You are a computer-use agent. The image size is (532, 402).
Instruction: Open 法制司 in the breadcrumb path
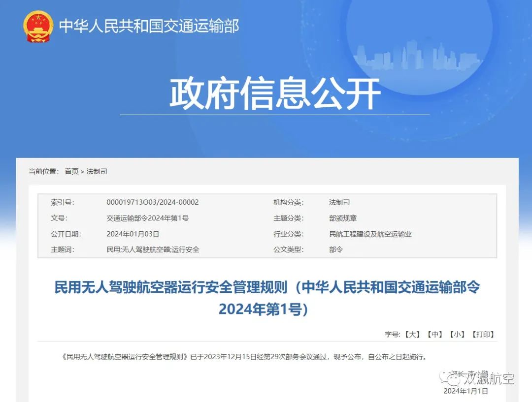point(97,171)
